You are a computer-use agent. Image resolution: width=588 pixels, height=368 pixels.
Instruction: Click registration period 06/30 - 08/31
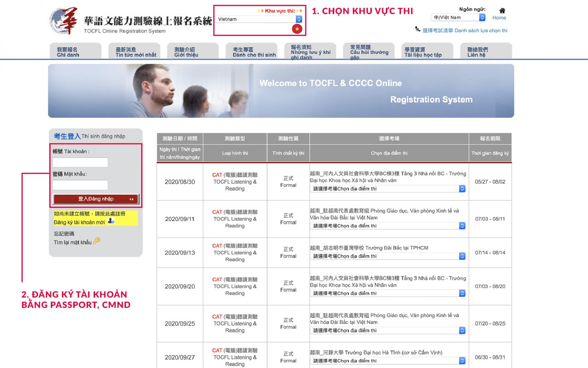tap(490, 357)
